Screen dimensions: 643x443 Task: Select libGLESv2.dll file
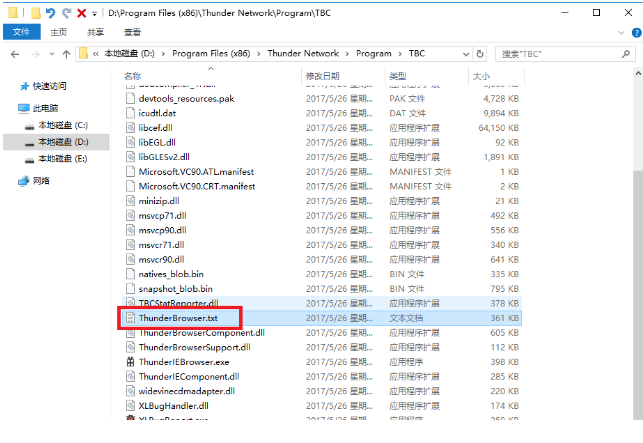tap(164, 157)
